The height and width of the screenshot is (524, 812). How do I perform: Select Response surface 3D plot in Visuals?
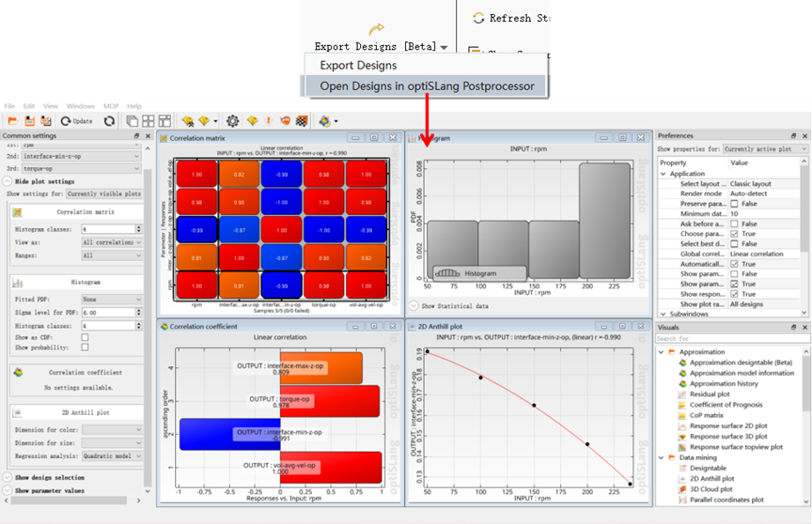click(723, 437)
